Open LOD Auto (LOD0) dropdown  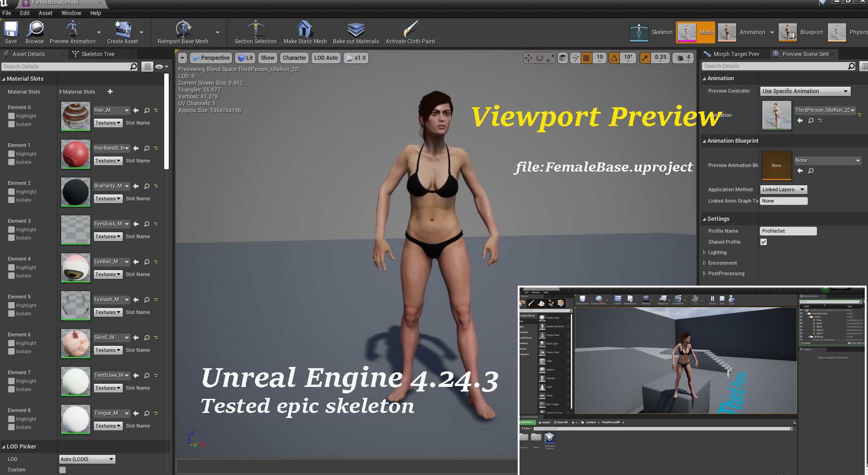tap(87, 459)
